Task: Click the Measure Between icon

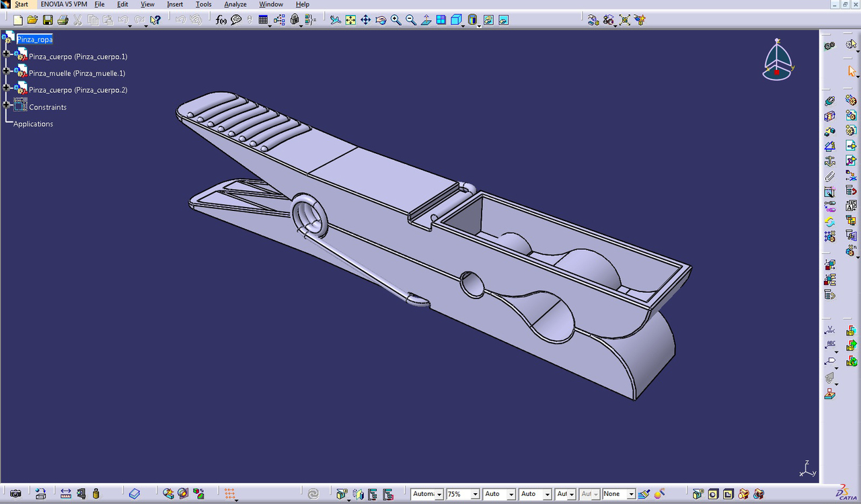Action: pos(65,494)
